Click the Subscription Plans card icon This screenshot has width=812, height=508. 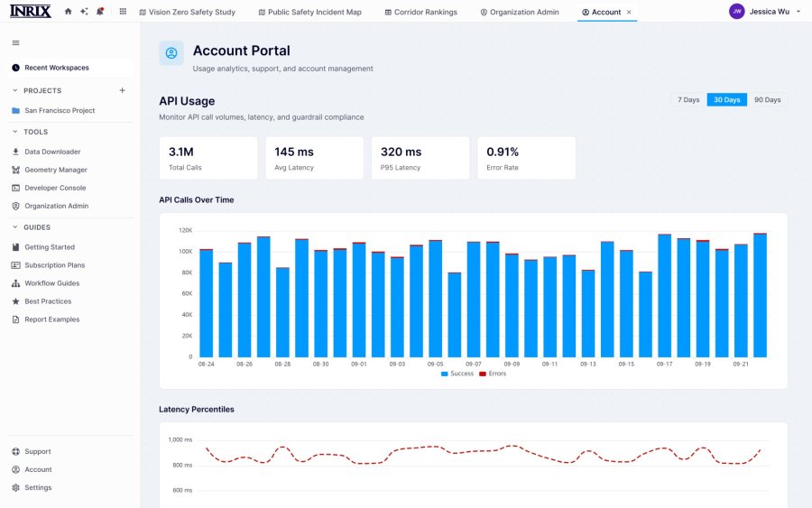click(x=16, y=265)
